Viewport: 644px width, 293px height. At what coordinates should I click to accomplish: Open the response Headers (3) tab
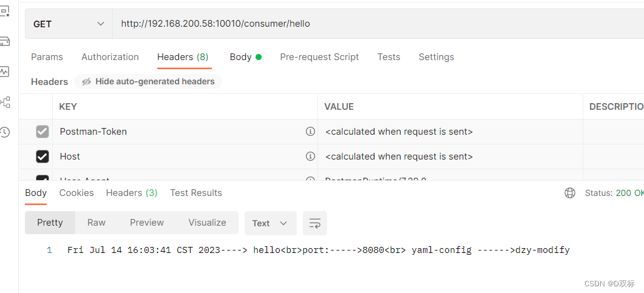click(132, 193)
